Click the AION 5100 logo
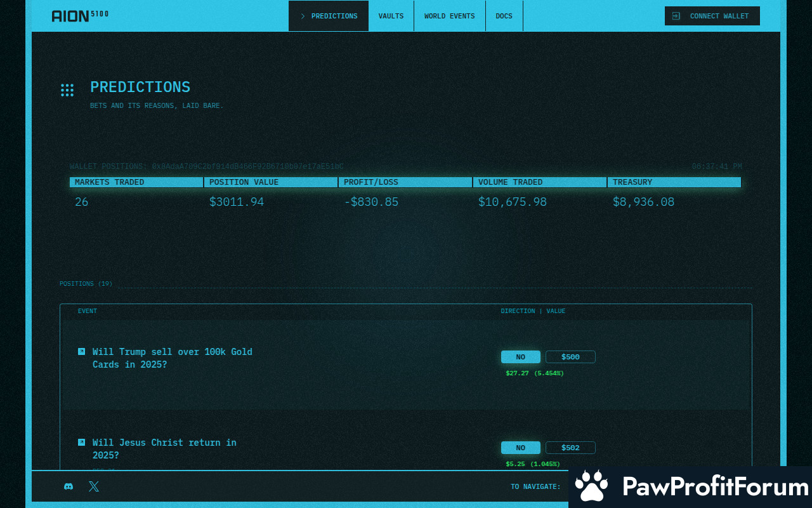 [x=79, y=16]
